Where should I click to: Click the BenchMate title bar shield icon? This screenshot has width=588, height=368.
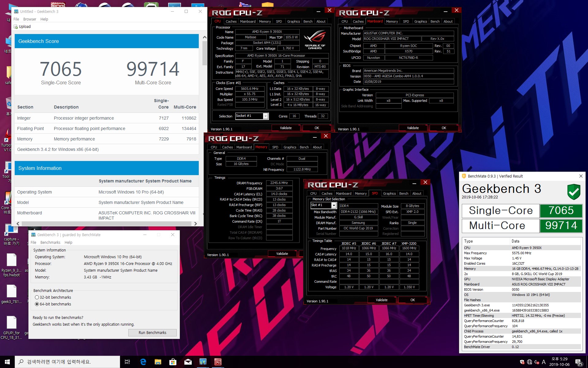(x=464, y=176)
